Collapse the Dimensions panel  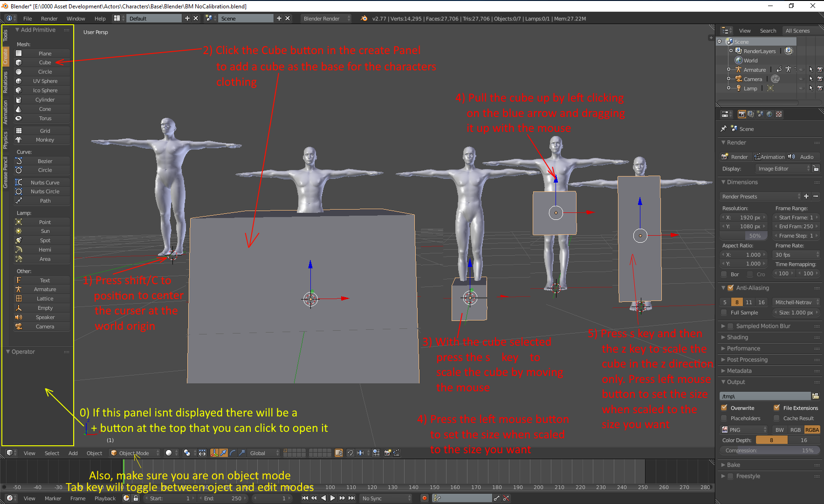tap(723, 182)
